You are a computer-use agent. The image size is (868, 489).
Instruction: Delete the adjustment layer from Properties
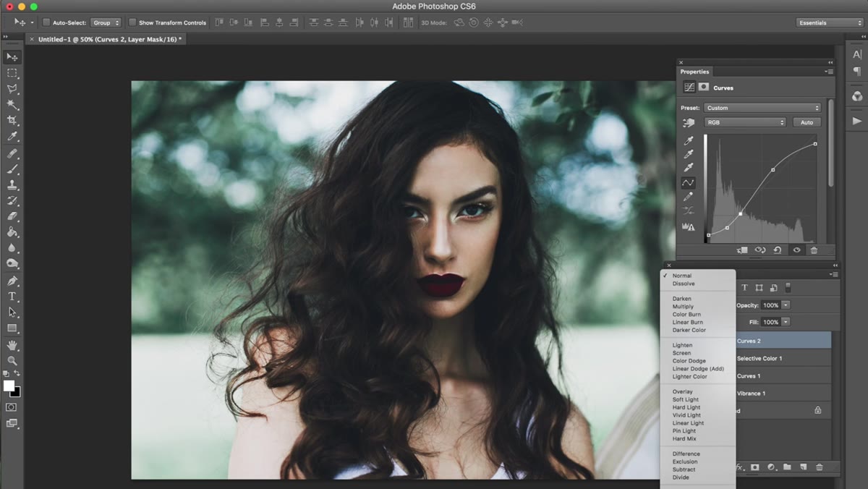tap(814, 250)
